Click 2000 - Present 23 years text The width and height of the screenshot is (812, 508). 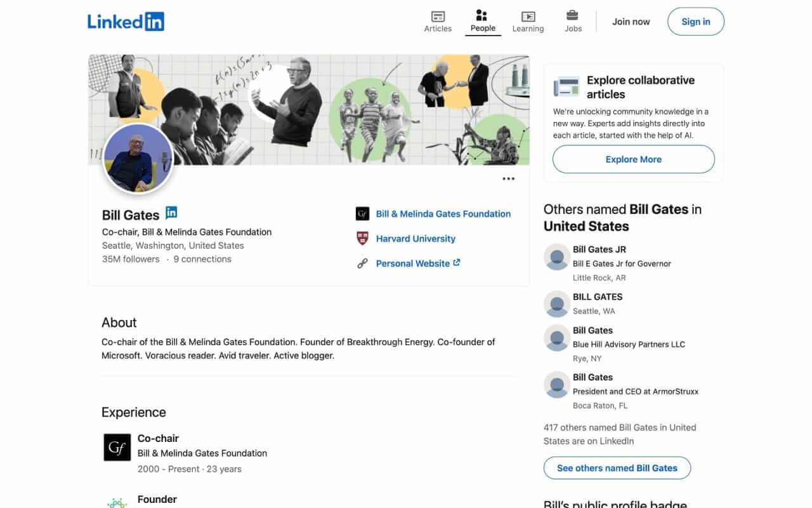(x=190, y=469)
